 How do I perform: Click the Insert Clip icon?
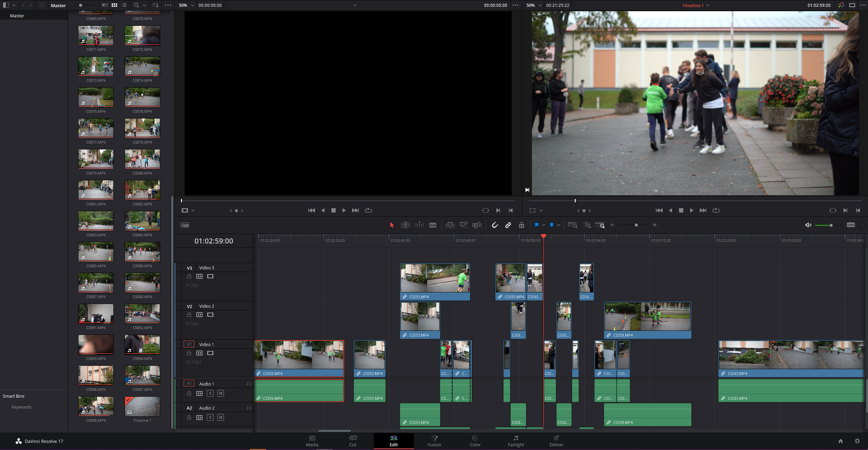[x=450, y=225]
